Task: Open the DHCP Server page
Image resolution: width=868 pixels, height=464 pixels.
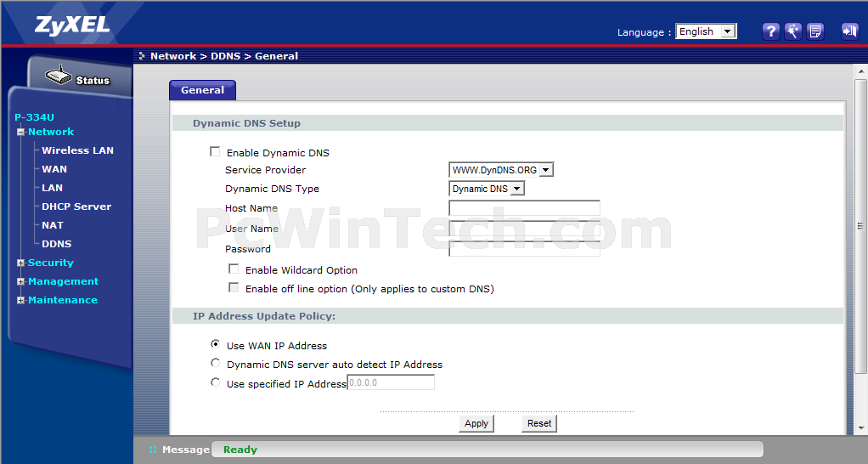Action: 76,207
